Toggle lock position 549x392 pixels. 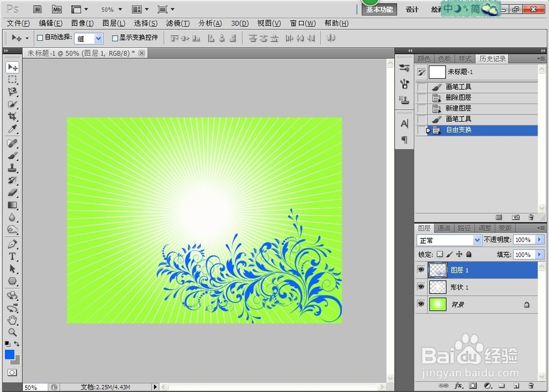pos(459,254)
